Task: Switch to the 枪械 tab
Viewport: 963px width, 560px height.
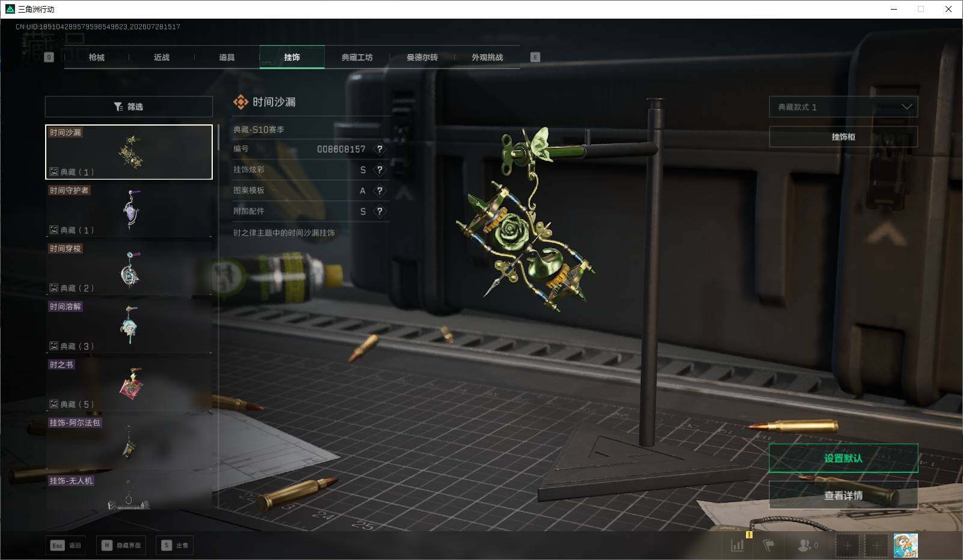Action: 97,57
